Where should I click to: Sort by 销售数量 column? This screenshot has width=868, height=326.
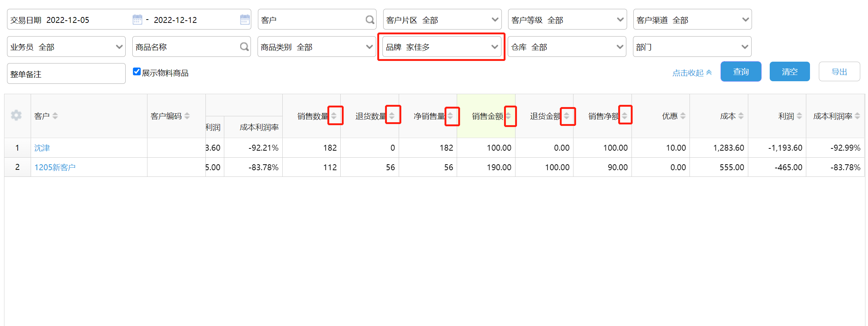(334, 116)
